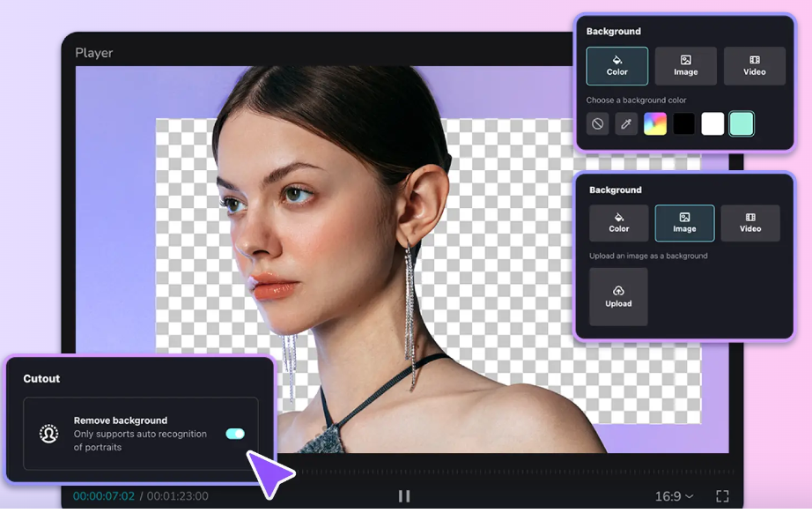Click 'Upload an image as a background' text
812x513 pixels.
coord(648,256)
